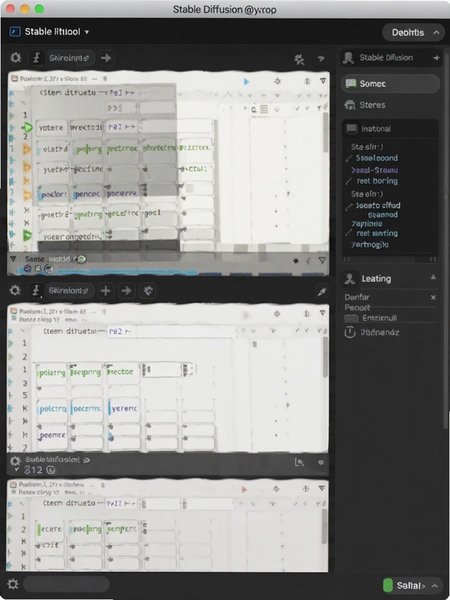Viewport: 450px width, 600px height.
Task: Click the reet boring entry
Action: click(377, 181)
